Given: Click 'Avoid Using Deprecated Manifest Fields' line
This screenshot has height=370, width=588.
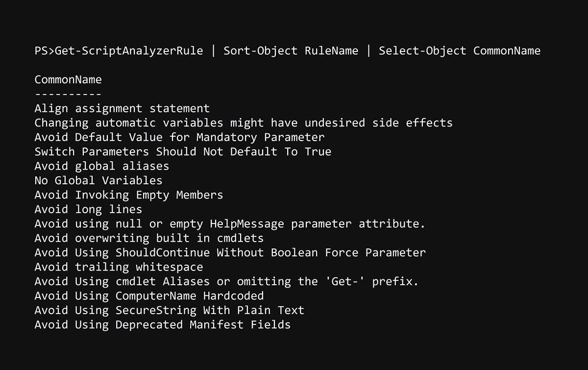Looking at the screenshot, I should [162, 324].
